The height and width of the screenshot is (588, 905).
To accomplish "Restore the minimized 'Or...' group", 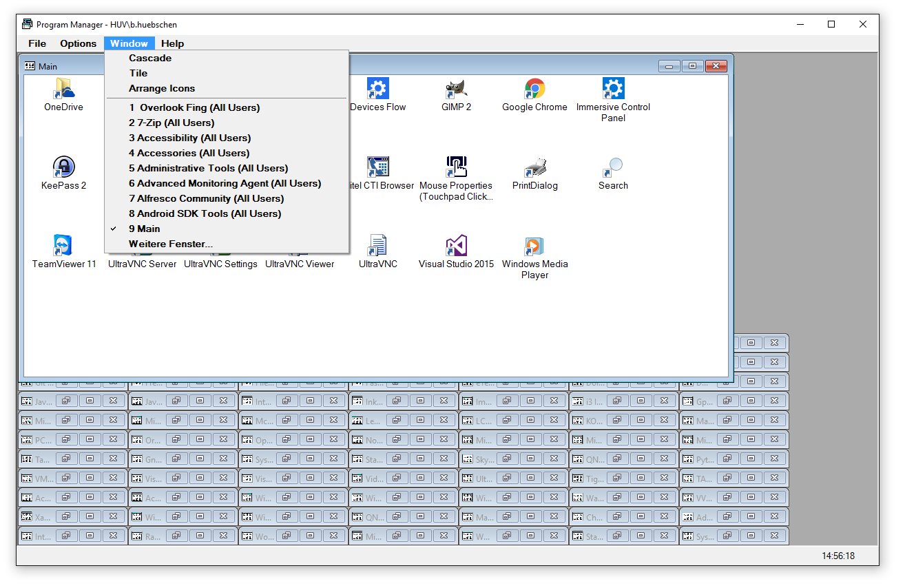I will pos(176,439).
